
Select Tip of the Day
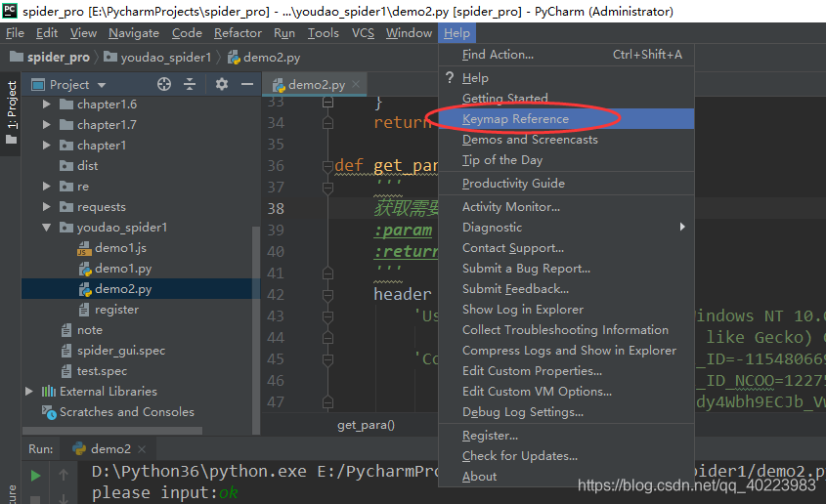pos(566,160)
